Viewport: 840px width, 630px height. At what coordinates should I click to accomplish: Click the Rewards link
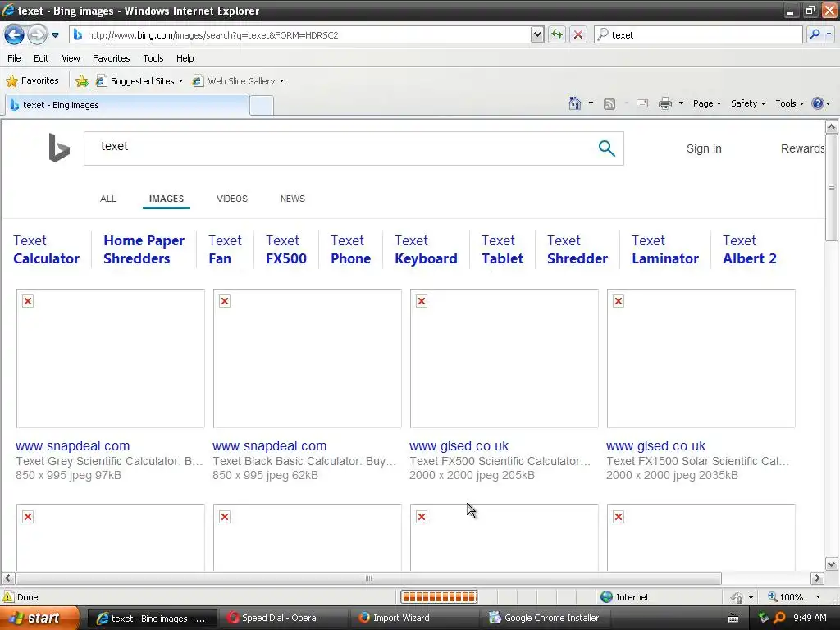(802, 148)
